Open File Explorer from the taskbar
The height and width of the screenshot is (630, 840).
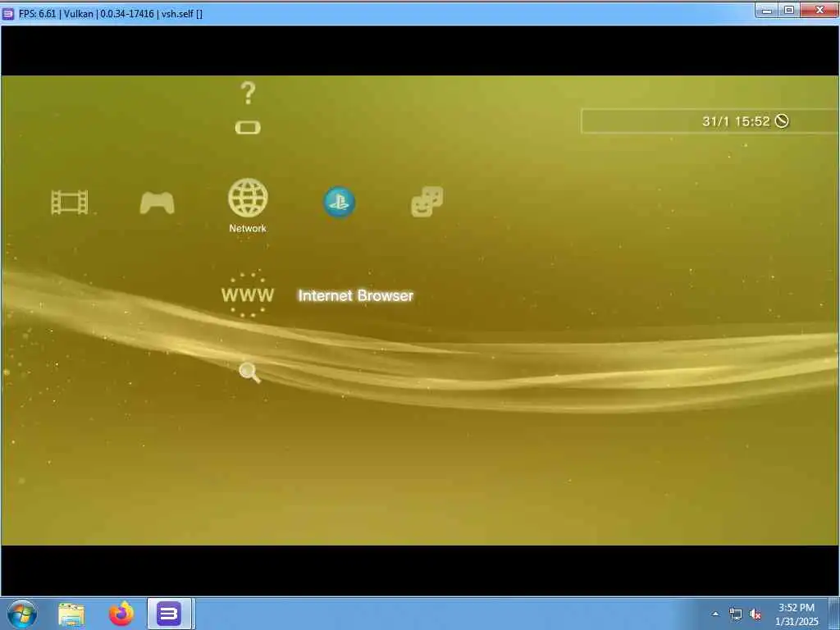[71, 614]
